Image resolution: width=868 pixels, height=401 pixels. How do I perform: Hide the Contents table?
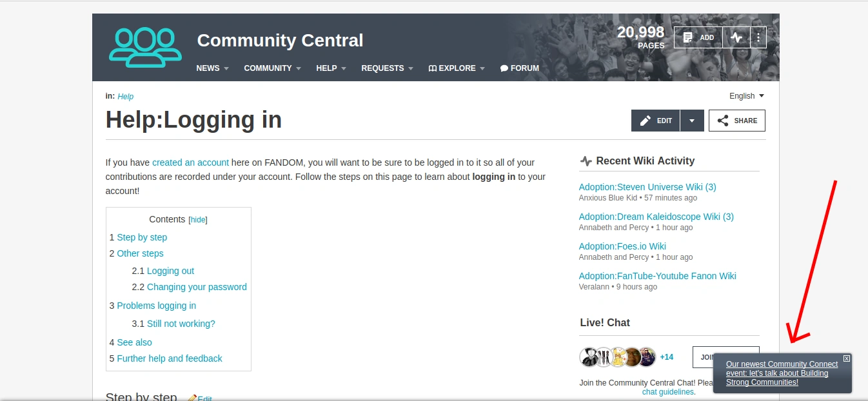tap(198, 220)
